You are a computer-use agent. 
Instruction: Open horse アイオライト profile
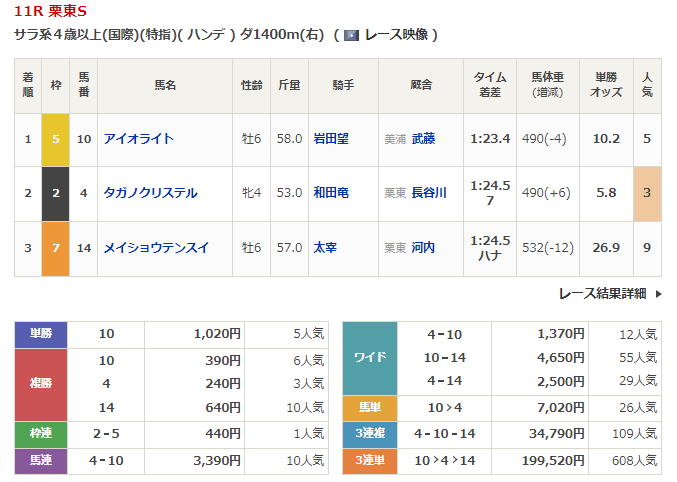coord(139,139)
